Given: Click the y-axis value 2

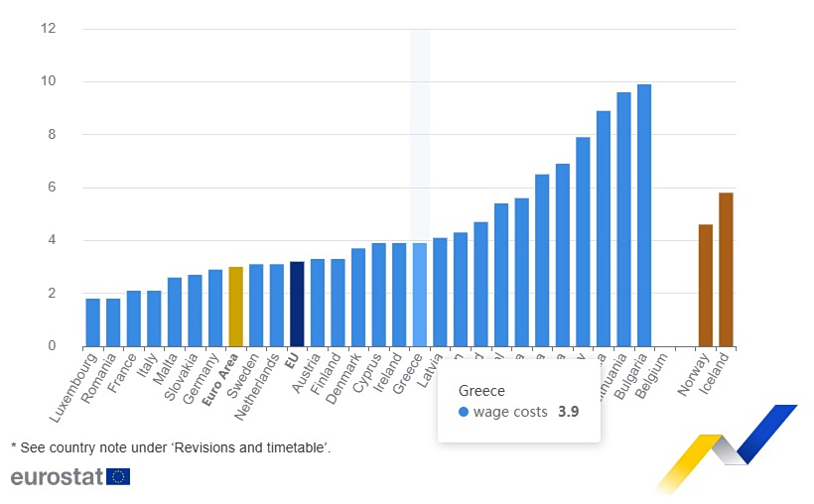Looking at the screenshot, I should (x=52, y=294).
